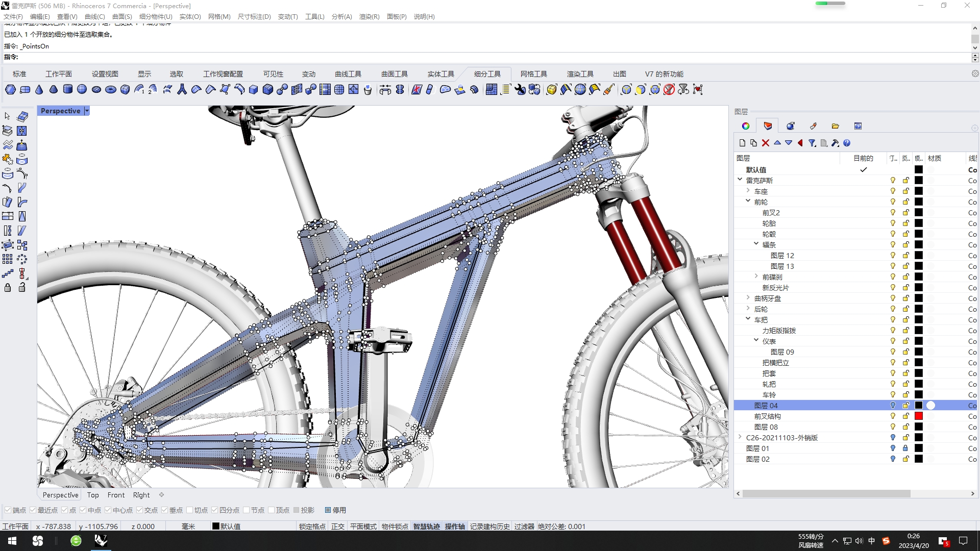Click the red color swatch of 前叉结构 layer
980x551 pixels.
pyautogui.click(x=918, y=416)
